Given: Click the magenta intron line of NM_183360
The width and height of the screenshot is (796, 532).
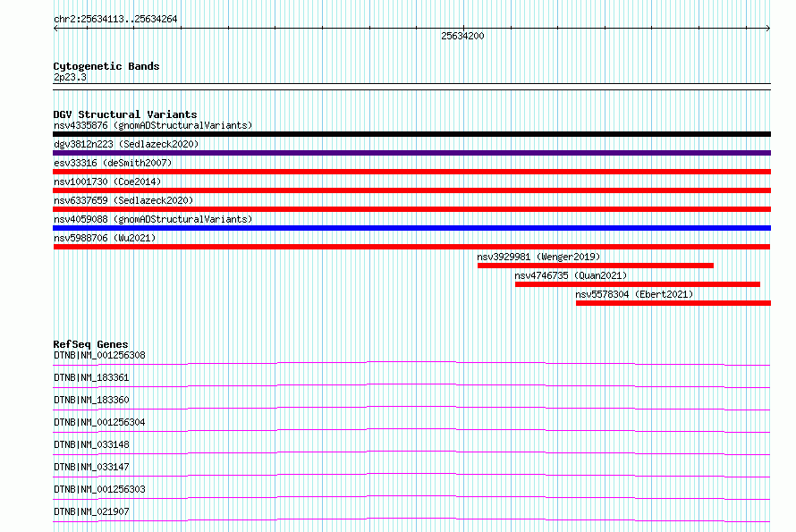Looking at the screenshot, I should (411, 407).
